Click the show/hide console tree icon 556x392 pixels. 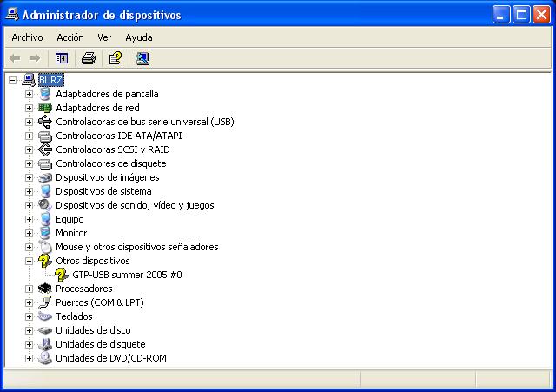(x=62, y=58)
